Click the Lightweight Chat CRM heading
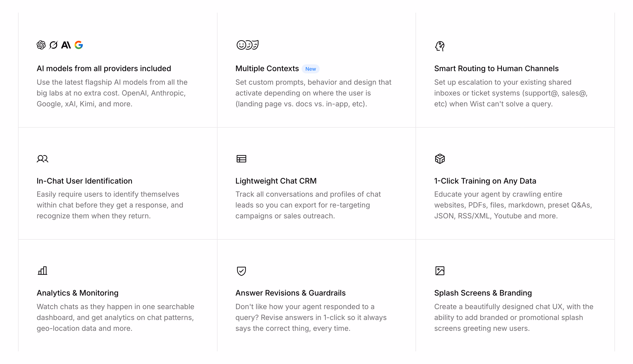 coord(276,181)
